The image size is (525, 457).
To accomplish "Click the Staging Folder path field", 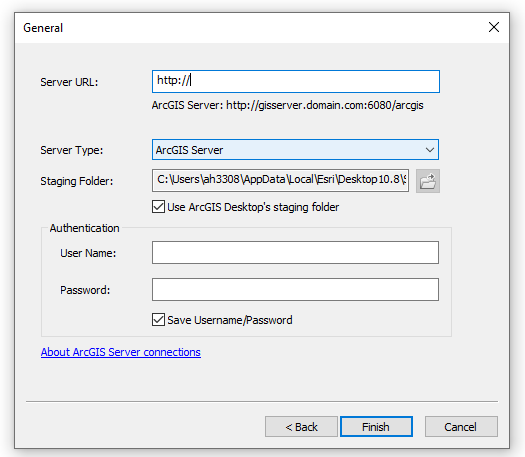I will point(280,180).
